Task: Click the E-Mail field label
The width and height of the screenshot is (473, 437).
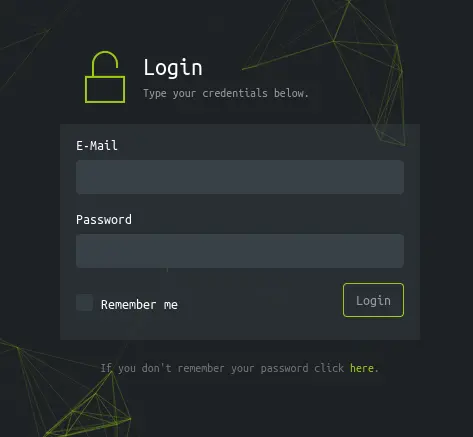Action: (x=97, y=146)
